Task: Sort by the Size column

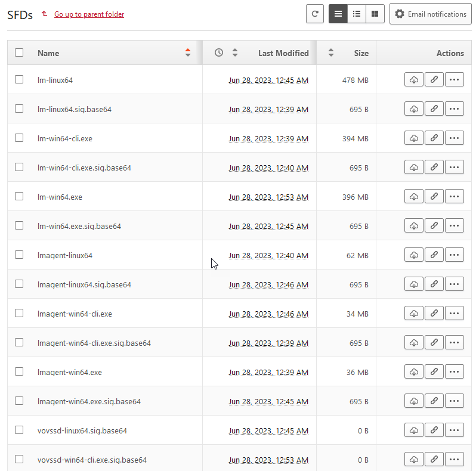Action: point(361,53)
